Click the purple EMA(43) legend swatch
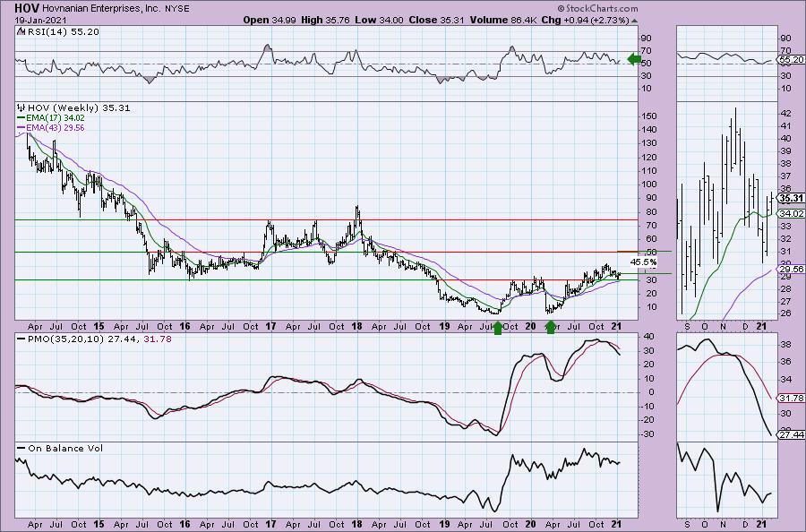 tap(21, 127)
